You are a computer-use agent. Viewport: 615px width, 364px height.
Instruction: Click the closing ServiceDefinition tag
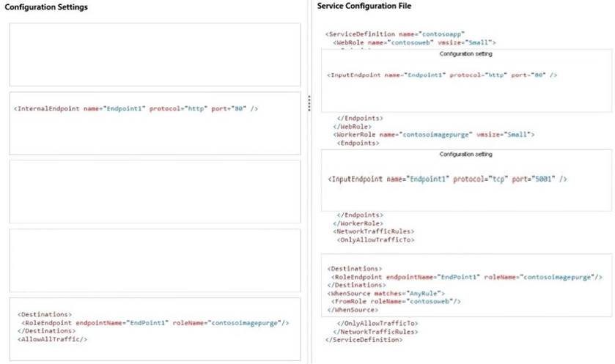(x=364, y=340)
